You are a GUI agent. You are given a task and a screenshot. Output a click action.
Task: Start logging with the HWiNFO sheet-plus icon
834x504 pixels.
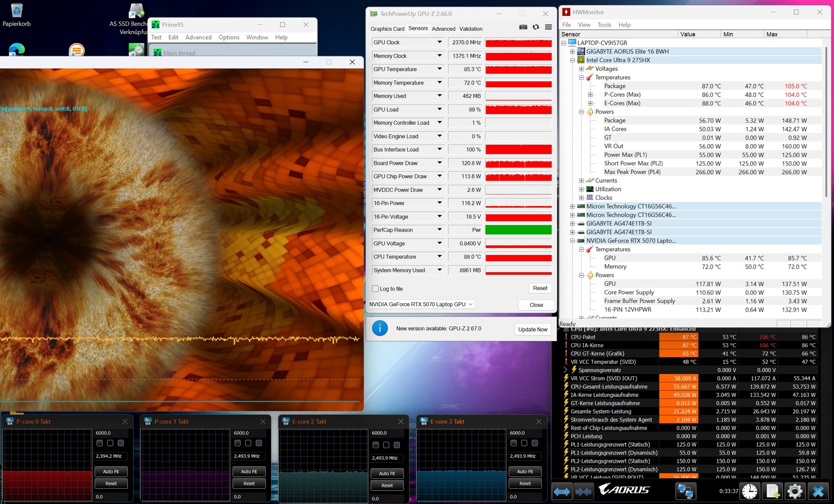(x=773, y=492)
